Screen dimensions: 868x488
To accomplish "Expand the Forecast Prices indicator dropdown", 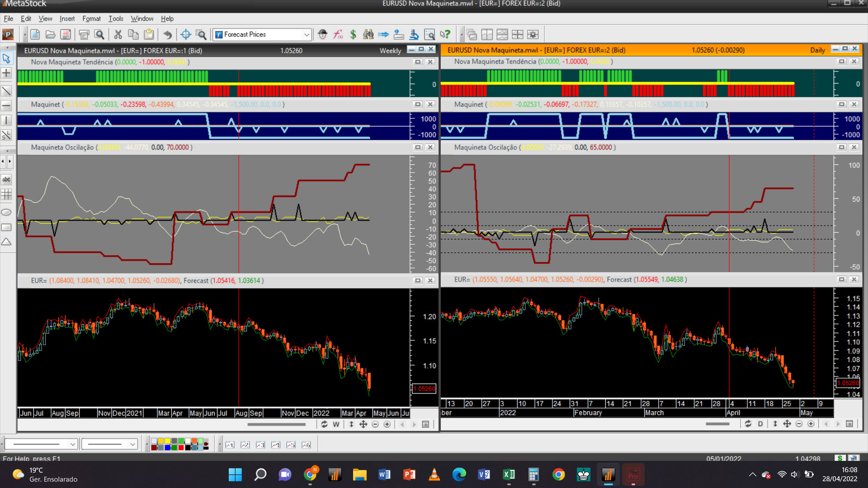I will click(x=307, y=34).
